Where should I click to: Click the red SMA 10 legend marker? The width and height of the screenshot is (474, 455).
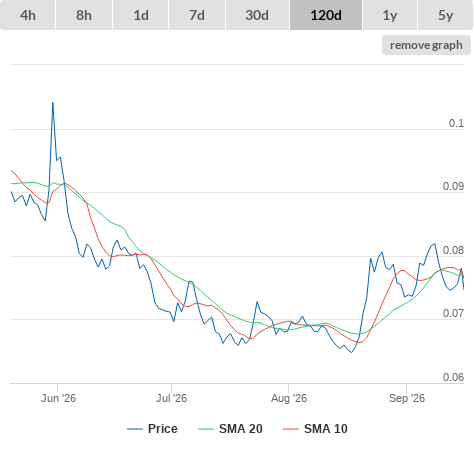[x=291, y=429]
